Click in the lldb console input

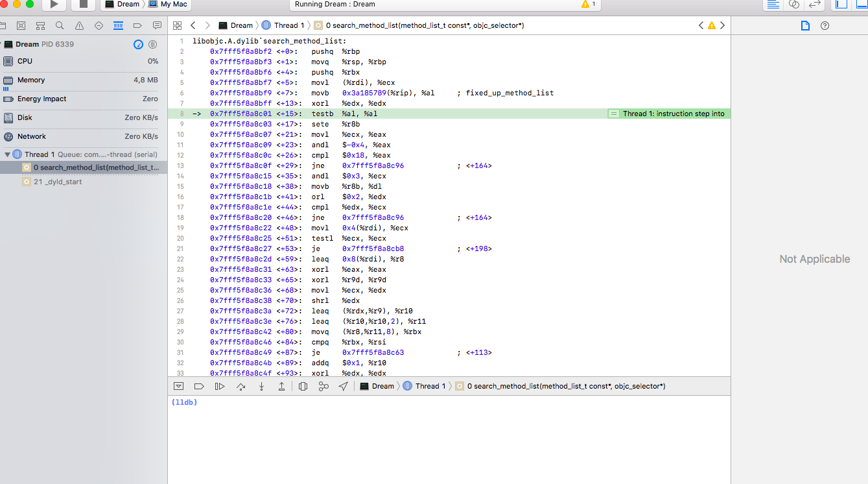point(449,439)
